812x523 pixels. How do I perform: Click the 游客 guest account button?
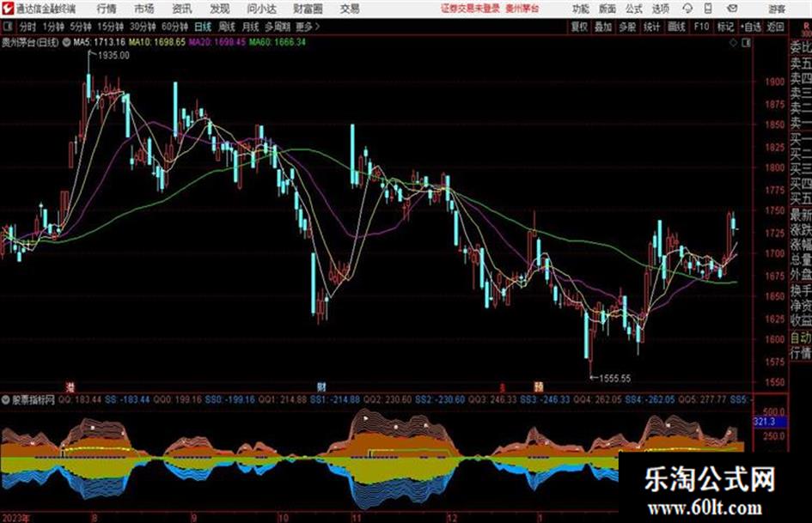point(776,9)
